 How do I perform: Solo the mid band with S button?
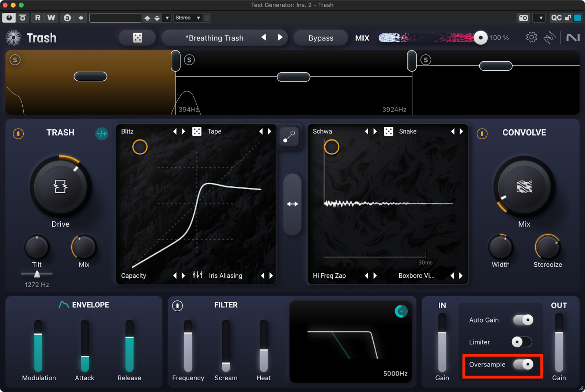[x=189, y=60]
